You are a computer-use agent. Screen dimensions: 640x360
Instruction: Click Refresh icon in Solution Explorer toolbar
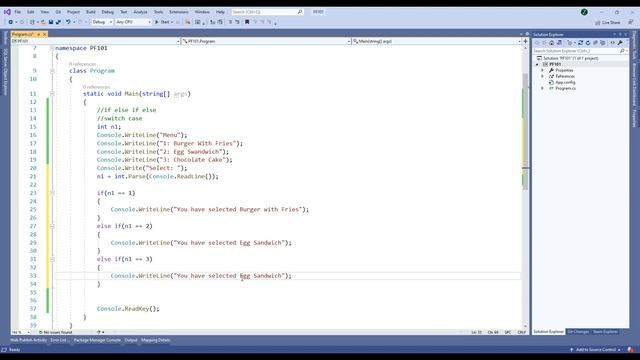tap(588, 43)
